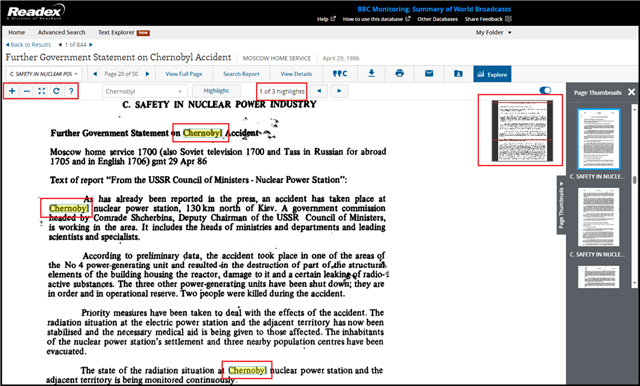
Task: Open the Explore chart button
Action: point(492,74)
